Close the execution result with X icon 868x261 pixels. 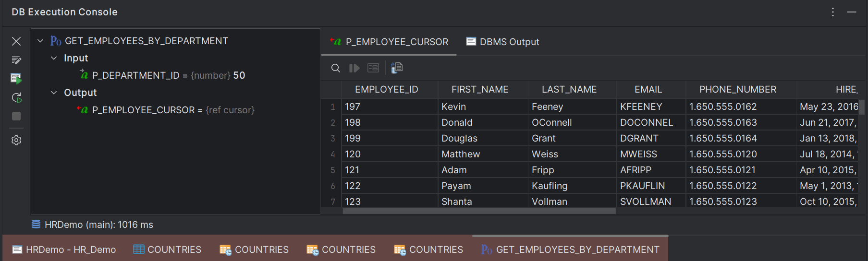16,41
